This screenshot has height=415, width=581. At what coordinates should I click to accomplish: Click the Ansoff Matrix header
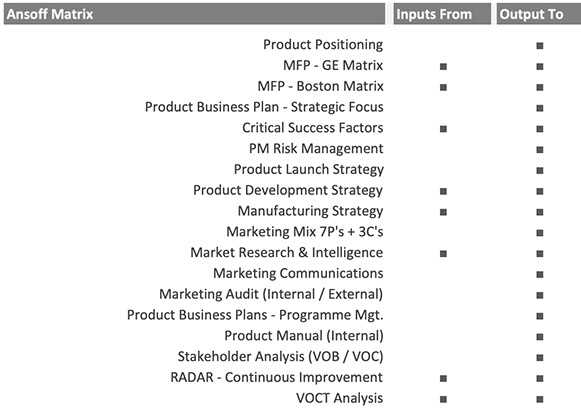pyautogui.click(x=194, y=14)
